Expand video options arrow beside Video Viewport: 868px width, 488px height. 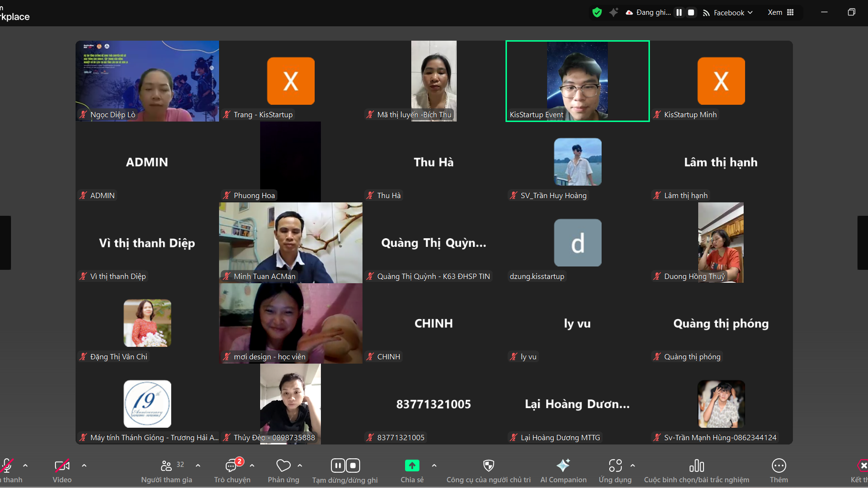(x=84, y=465)
